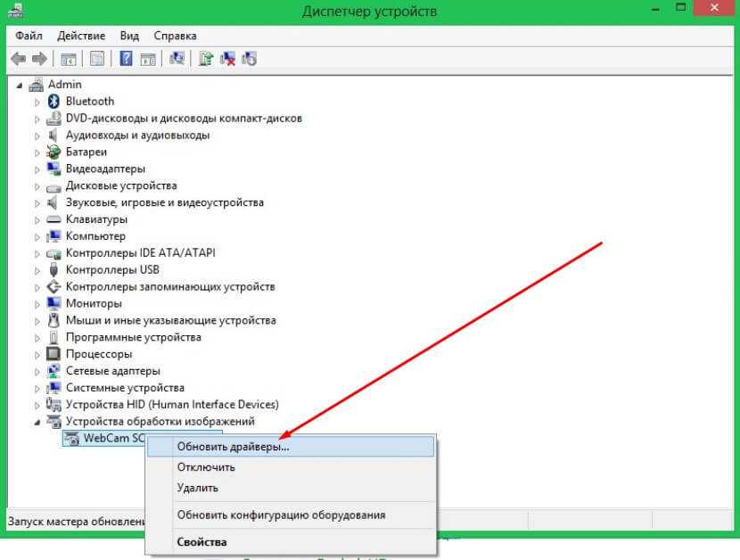
Task: Click the Disable device toolbar icon
Action: [249, 59]
